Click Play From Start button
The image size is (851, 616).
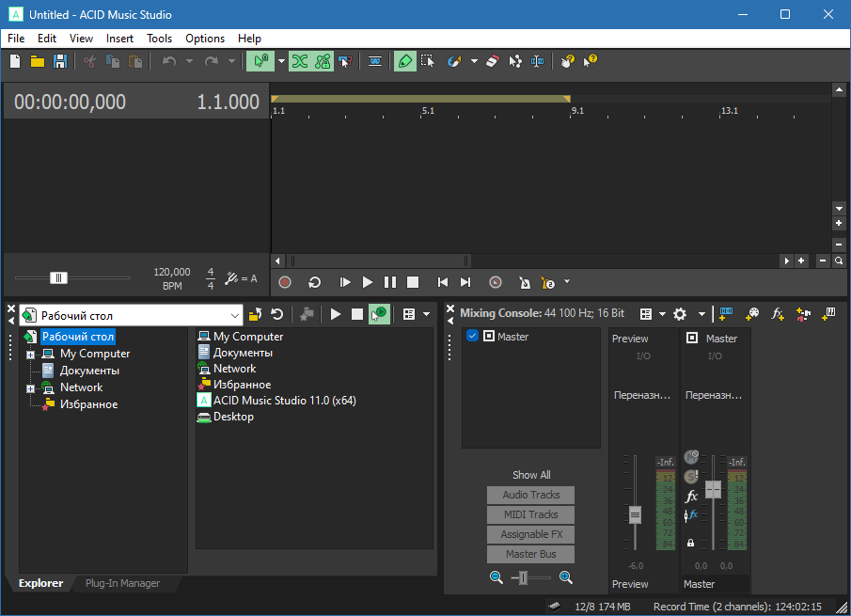345,282
